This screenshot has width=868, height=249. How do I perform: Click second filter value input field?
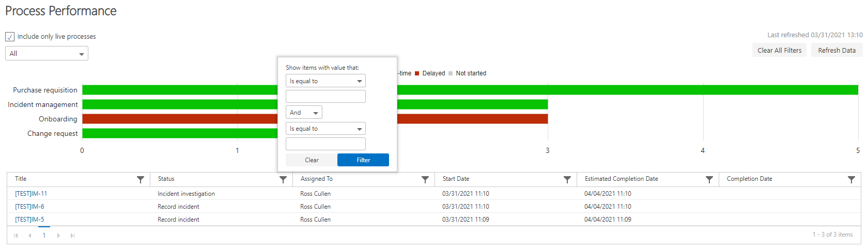(326, 144)
